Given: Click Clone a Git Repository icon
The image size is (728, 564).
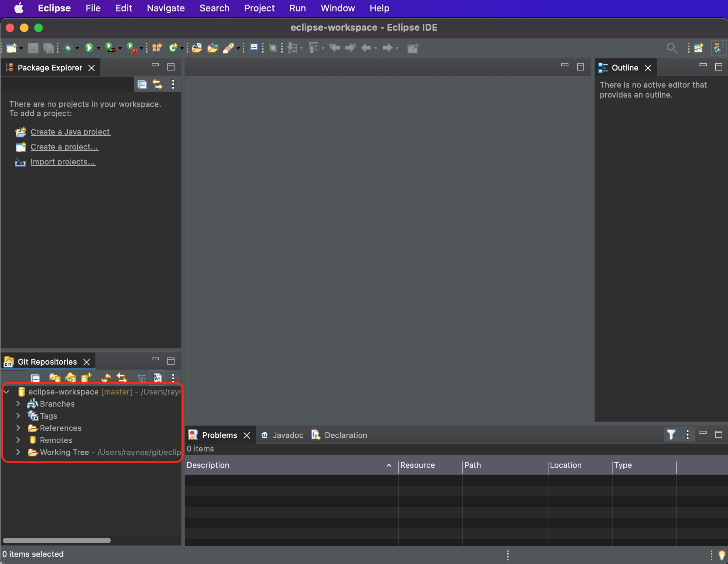Looking at the screenshot, I should pyautogui.click(x=71, y=378).
